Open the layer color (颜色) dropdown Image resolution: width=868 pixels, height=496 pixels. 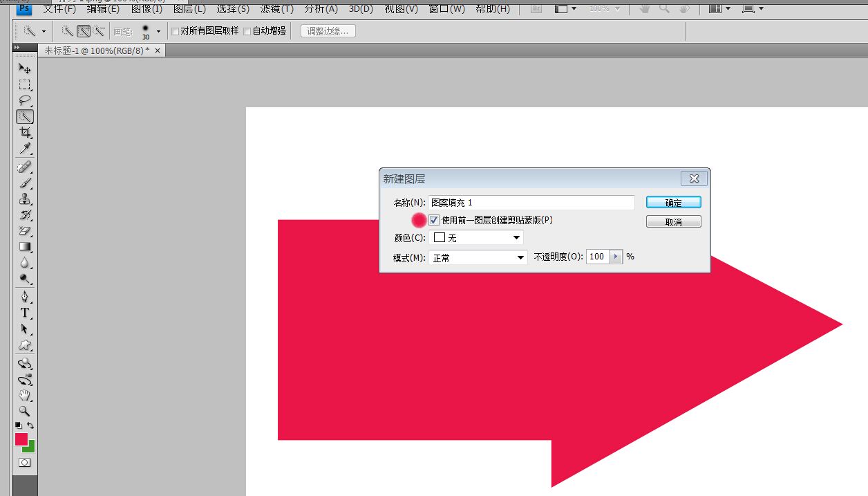click(x=476, y=237)
